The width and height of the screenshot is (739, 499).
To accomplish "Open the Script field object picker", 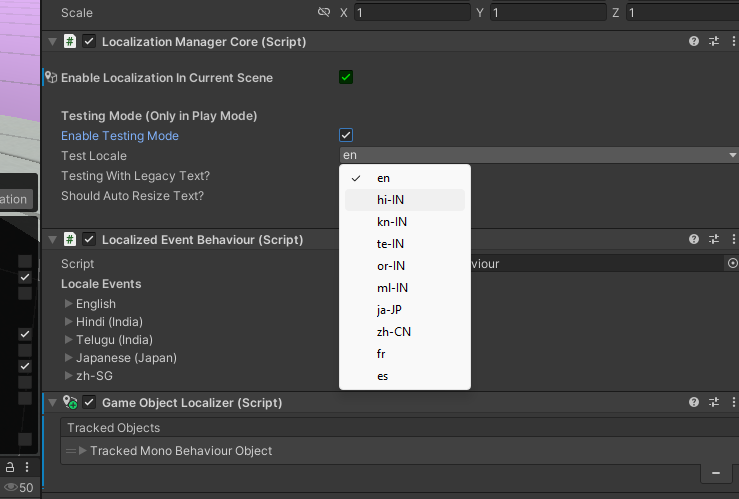I will (x=732, y=263).
